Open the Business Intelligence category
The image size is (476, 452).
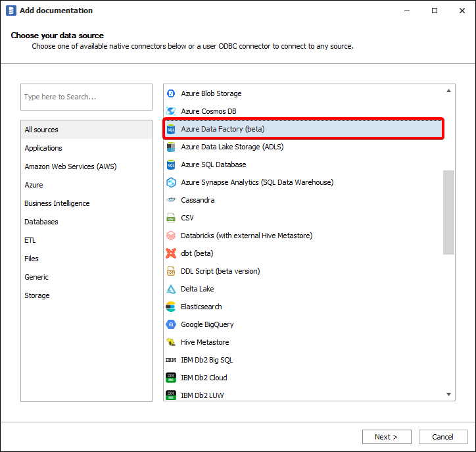click(57, 203)
